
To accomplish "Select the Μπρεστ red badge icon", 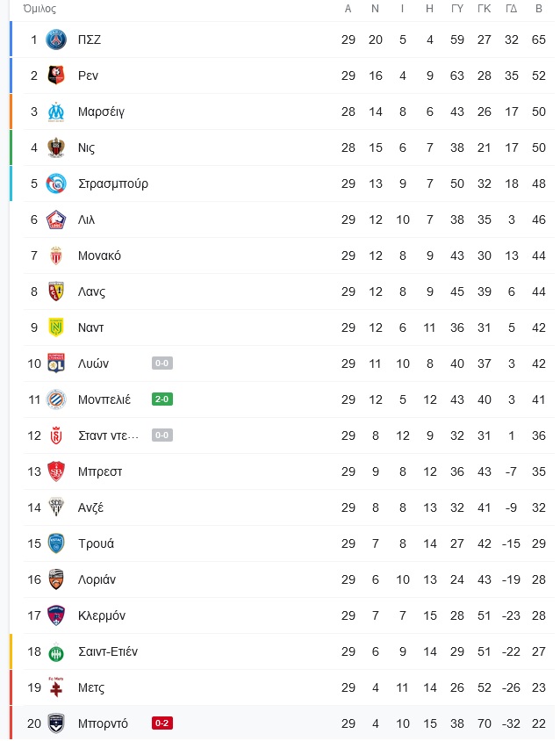I will (x=56, y=471).
